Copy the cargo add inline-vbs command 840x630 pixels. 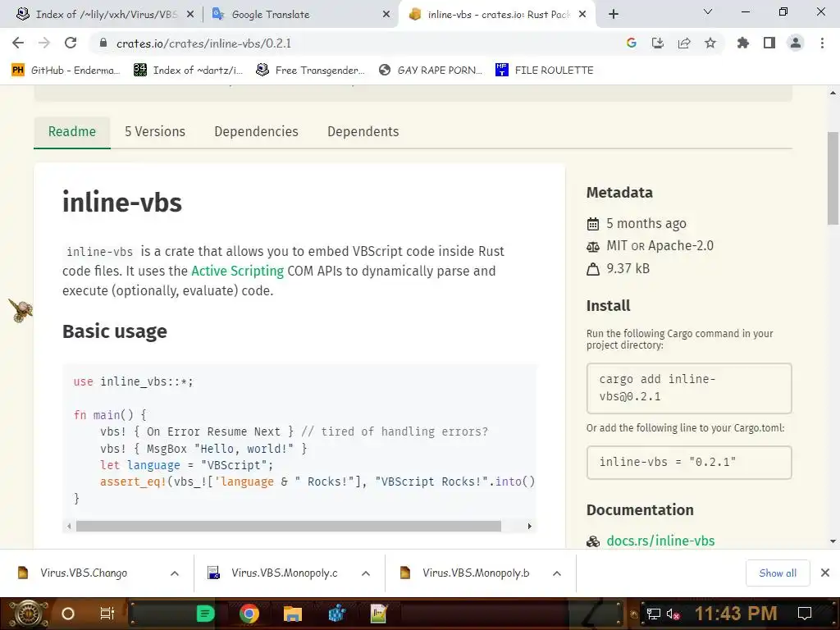point(689,388)
